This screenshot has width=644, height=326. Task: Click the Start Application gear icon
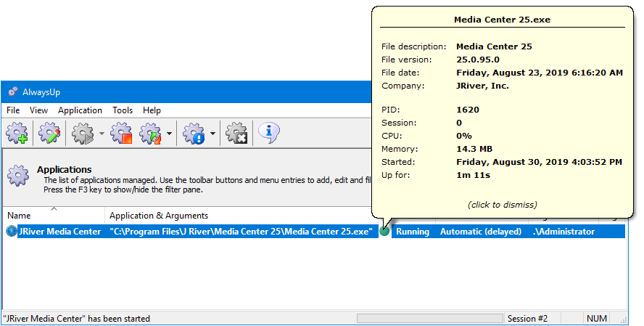83,133
